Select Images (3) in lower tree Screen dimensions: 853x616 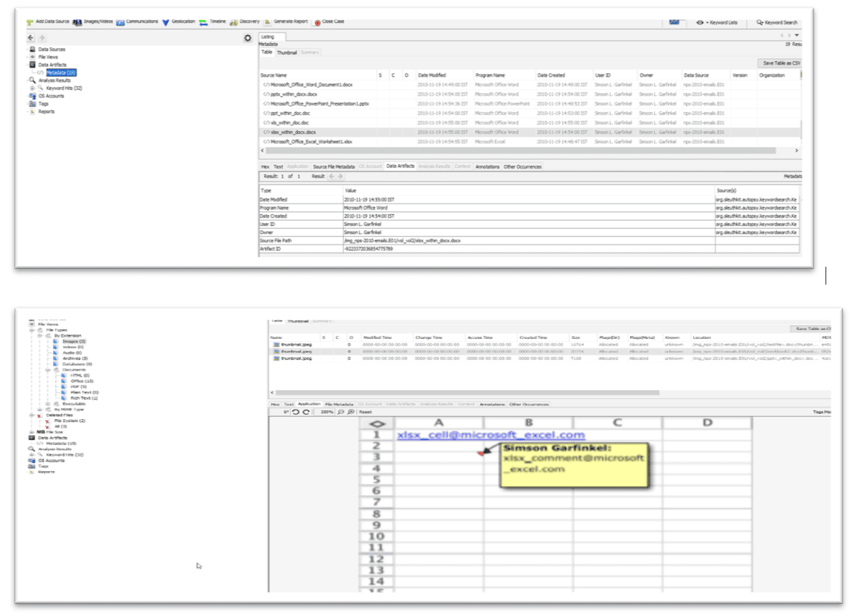[x=74, y=341]
